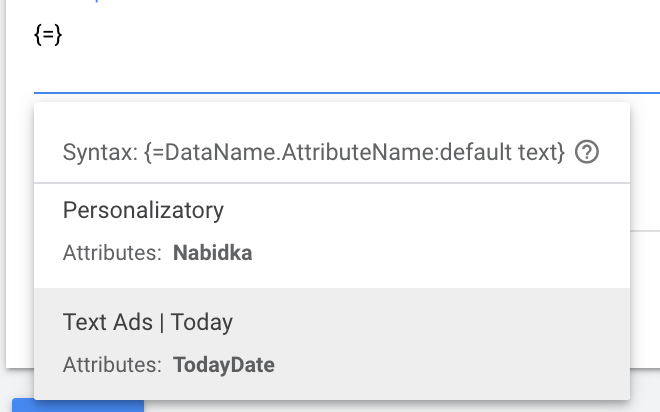Click the =DataName.AttributeName:default text example
This screenshot has height=412, width=660.
(355, 153)
